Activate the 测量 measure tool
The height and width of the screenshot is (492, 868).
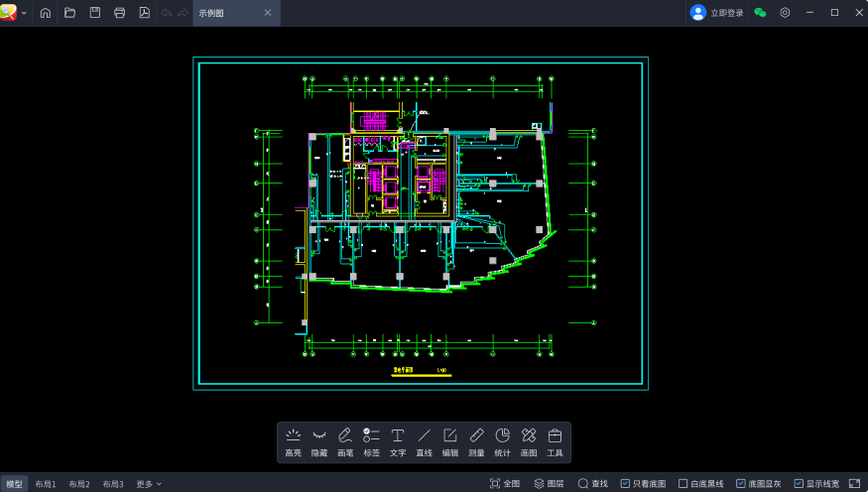(x=476, y=441)
